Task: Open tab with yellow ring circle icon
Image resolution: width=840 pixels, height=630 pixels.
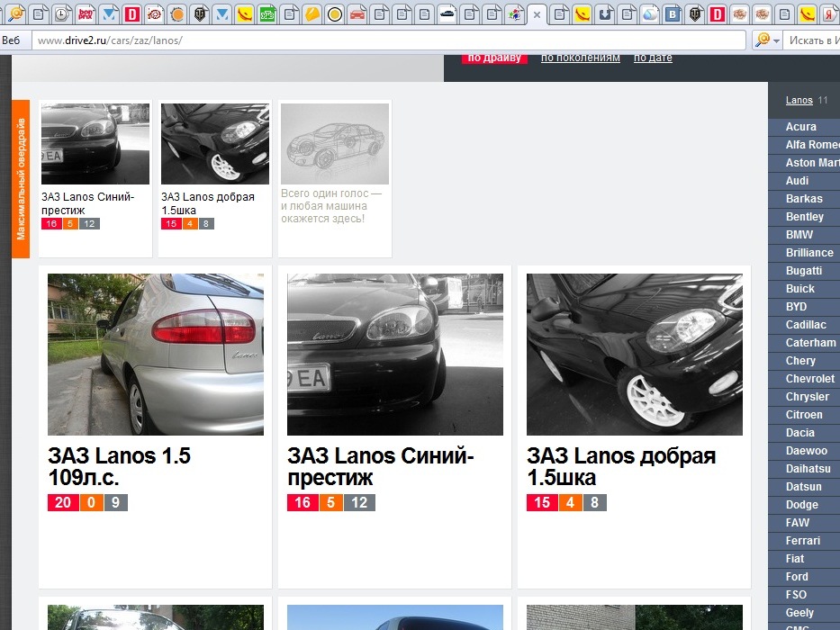Action: point(335,13)
